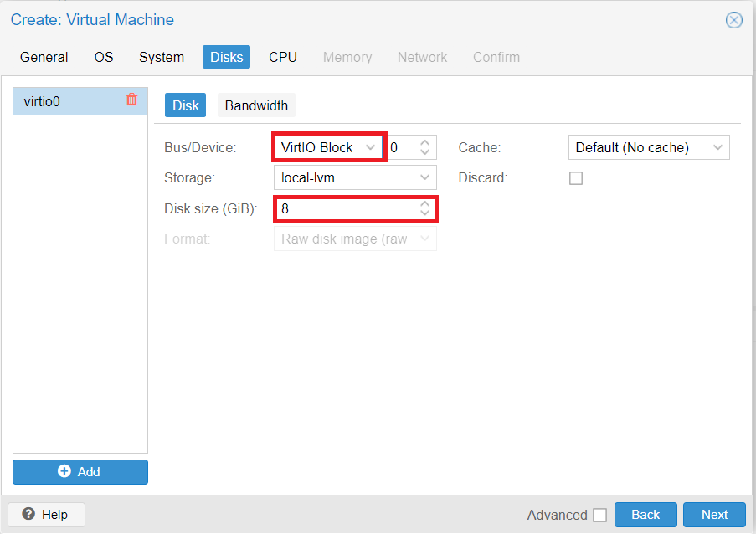Enable the Discard checkbox

576,178
